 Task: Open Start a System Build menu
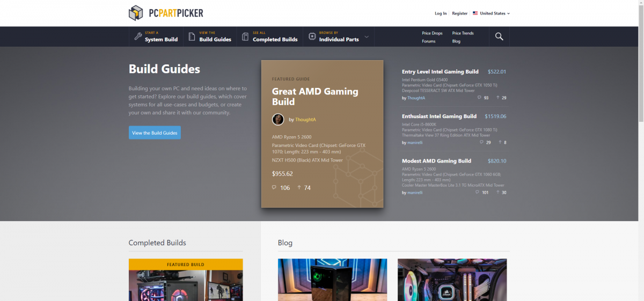156,36
